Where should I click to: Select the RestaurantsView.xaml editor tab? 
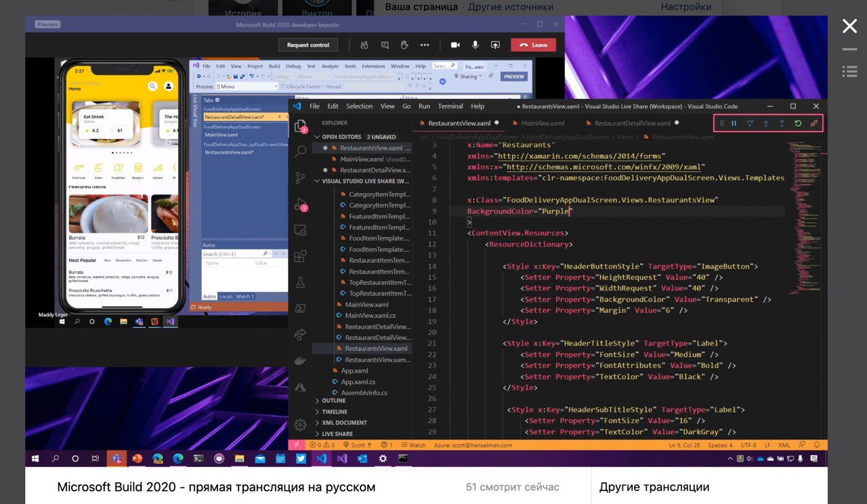(x=459, y=123)
